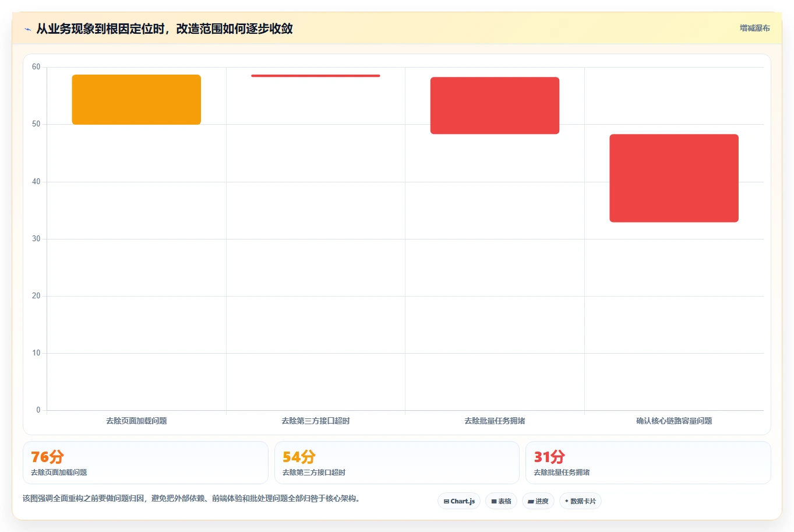Screen dimensions: 794x532
Task: Click the caption 去除第三方接口超时 under 54分
Action: (314, 473)
